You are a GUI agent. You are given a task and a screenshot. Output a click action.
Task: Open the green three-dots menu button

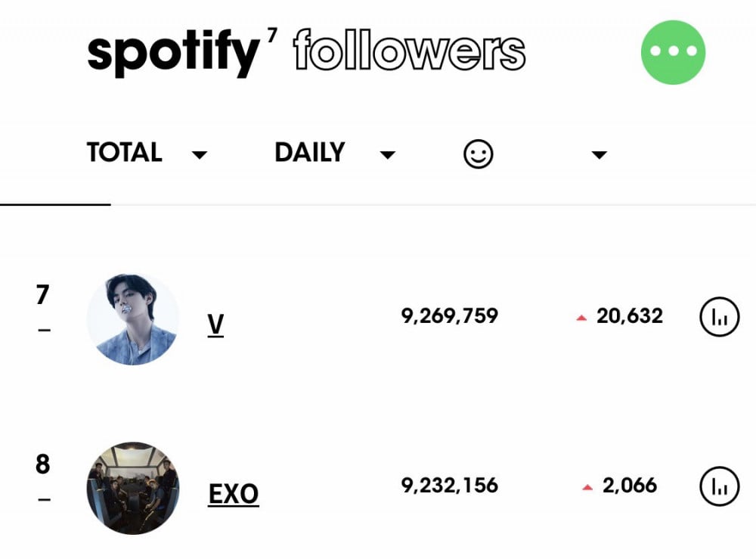[673, 52]
